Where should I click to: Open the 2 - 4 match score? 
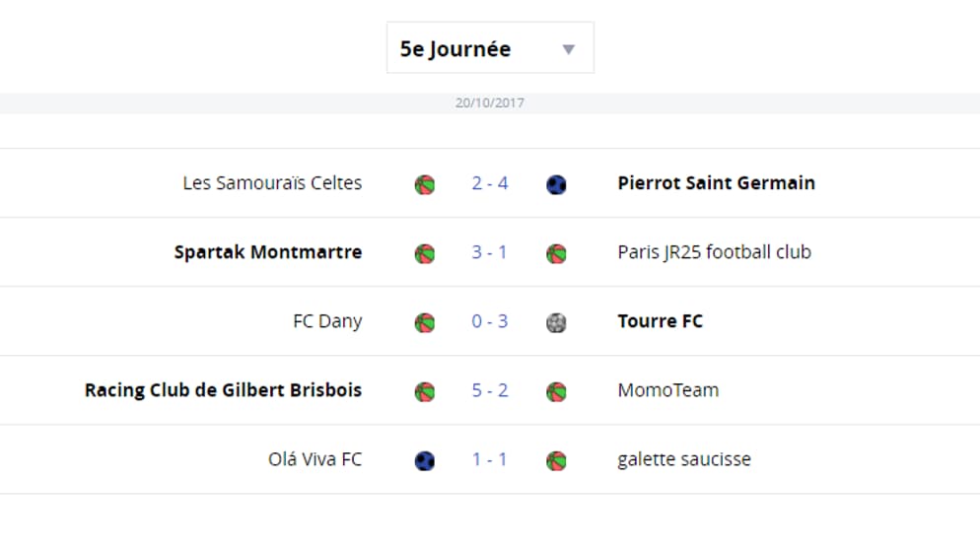click(490, 183)
